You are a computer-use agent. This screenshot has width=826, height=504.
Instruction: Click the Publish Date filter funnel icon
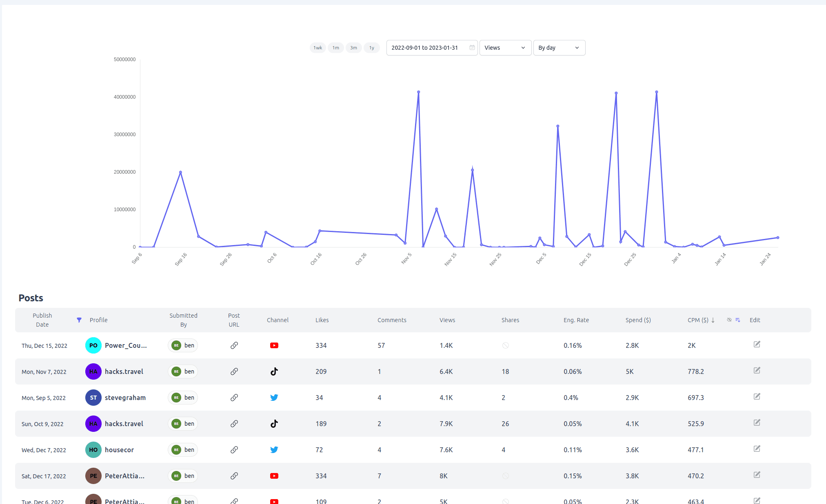tap(79, 320)
